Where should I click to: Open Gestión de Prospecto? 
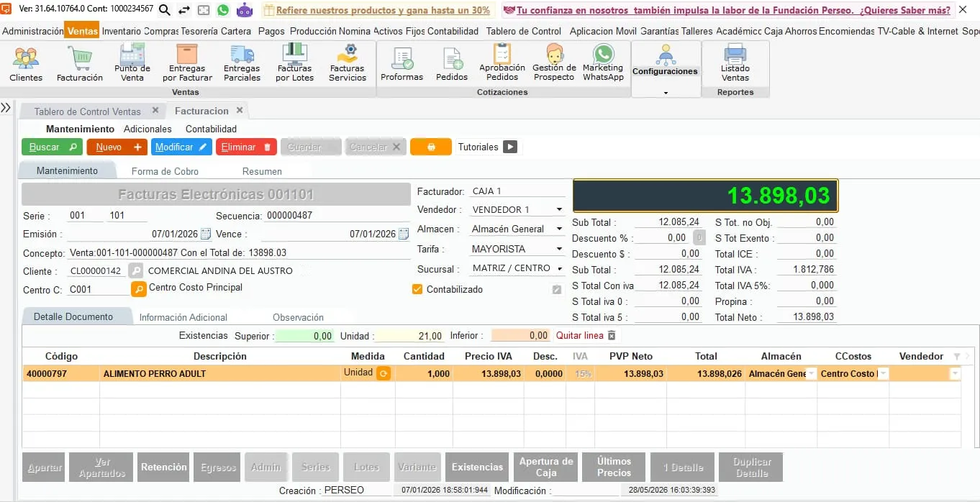554,63
